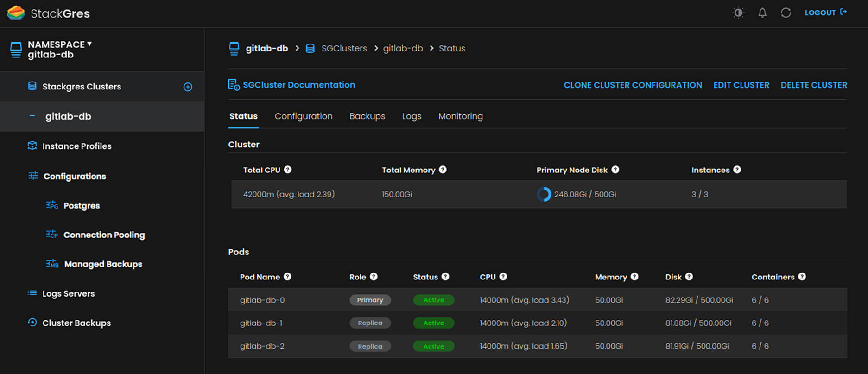Click Containers column help icon
868x374 pixels.
802,277
